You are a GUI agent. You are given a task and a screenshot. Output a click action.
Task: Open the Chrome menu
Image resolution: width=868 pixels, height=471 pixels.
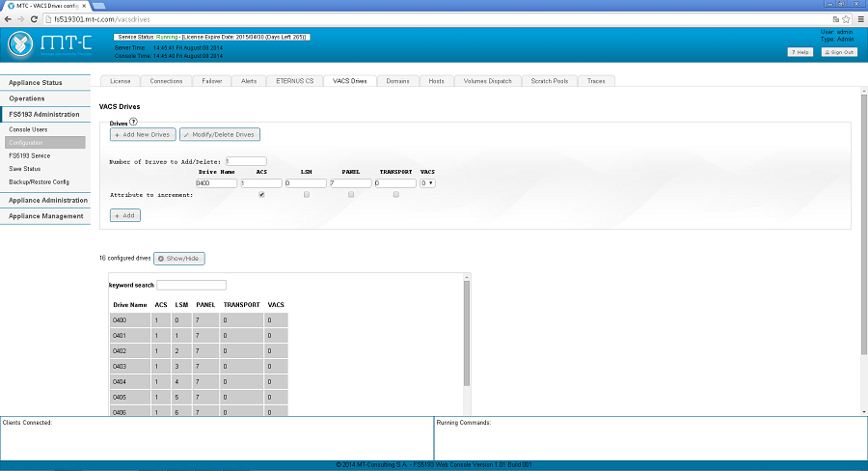pos(861,19)
